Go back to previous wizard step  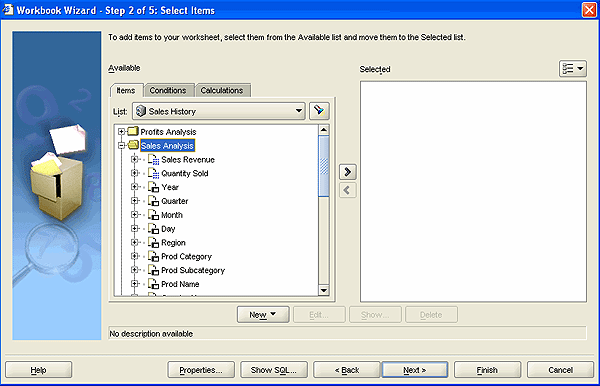tap(347, 370)
